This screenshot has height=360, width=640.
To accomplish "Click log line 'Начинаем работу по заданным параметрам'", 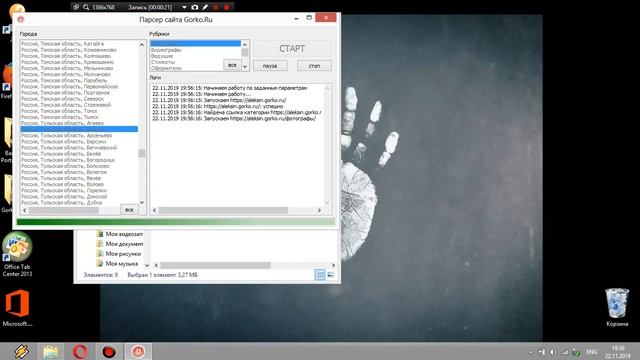I will pyautogui.click(x=230, y=88).
